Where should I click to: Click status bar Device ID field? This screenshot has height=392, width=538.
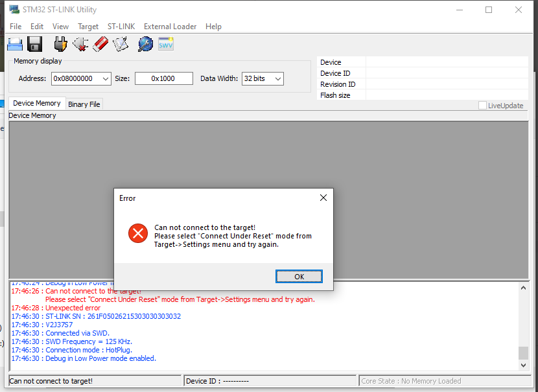click(270, 381)
